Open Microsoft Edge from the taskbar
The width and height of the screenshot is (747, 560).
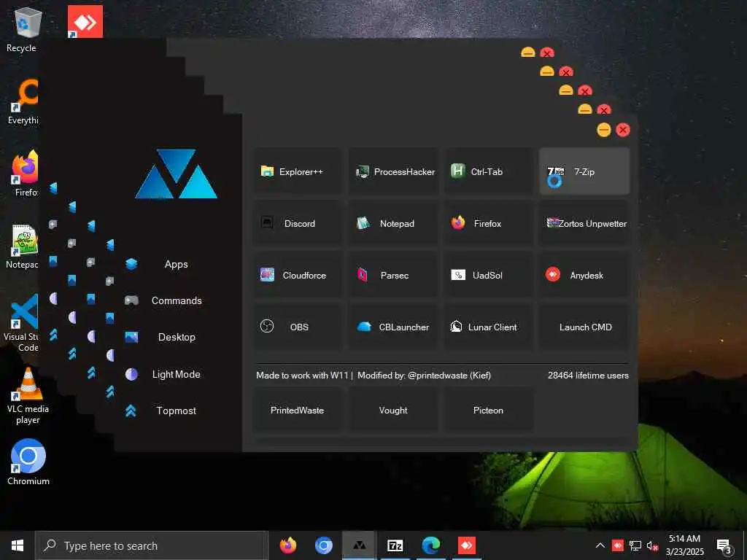coord(430,545)
